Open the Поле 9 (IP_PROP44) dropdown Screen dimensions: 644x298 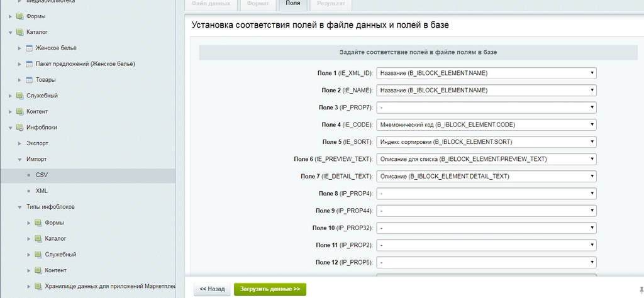(486, 211)
